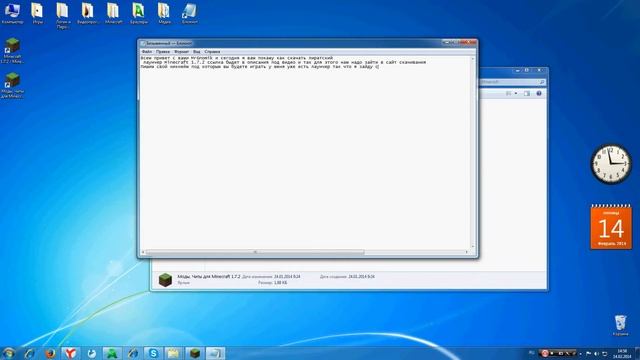Switch to the Notepad taskbar button
Image resolution: width=640 pixels, height=360 pixels.
pos(215,353)
